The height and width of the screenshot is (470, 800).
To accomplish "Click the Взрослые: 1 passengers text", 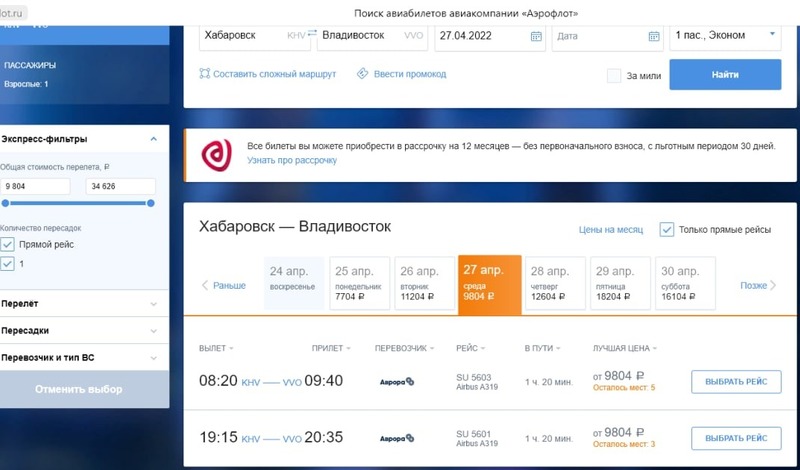I will [26, 84].
